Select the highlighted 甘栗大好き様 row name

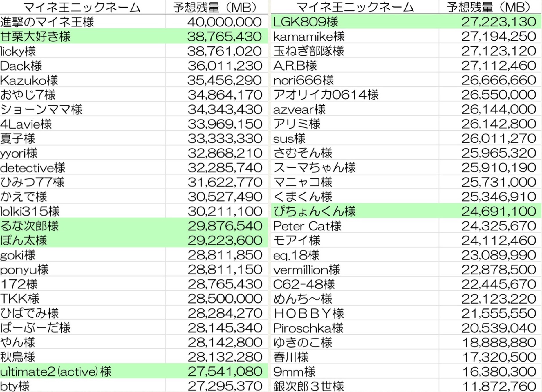pos(35,37)
